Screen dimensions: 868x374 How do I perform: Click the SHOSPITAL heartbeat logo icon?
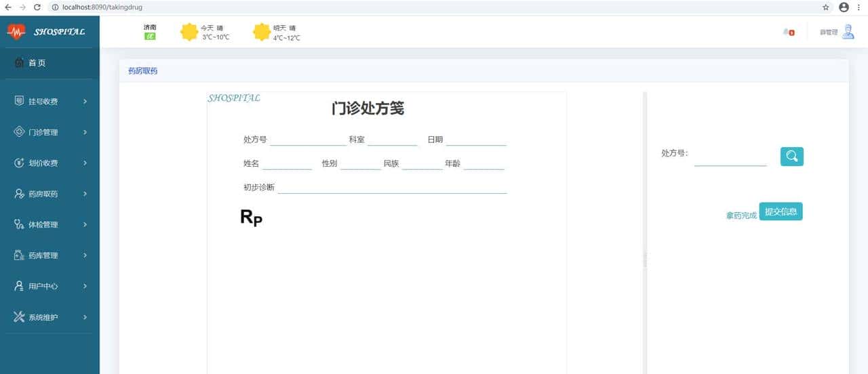[16, 32]
